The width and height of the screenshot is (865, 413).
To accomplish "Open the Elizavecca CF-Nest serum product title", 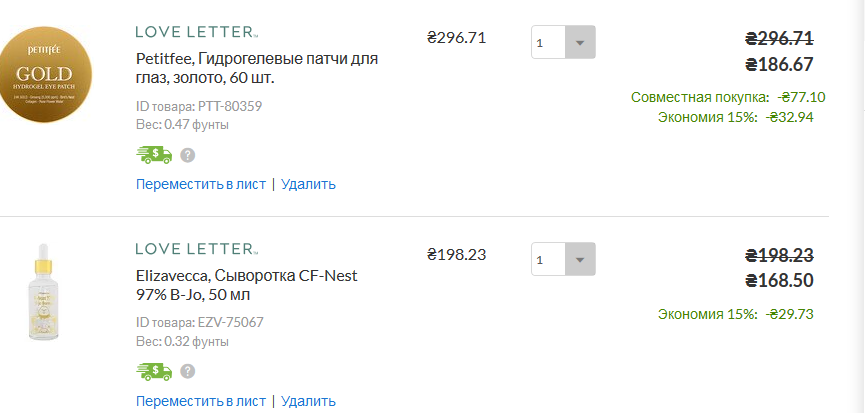I will tap(247, 285).
